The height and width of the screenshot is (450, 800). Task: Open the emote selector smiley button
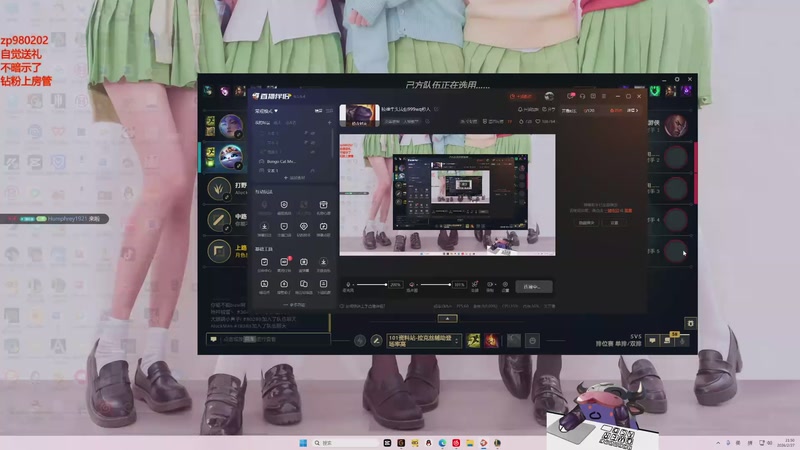pyautogui.click(x=532, y=340)
